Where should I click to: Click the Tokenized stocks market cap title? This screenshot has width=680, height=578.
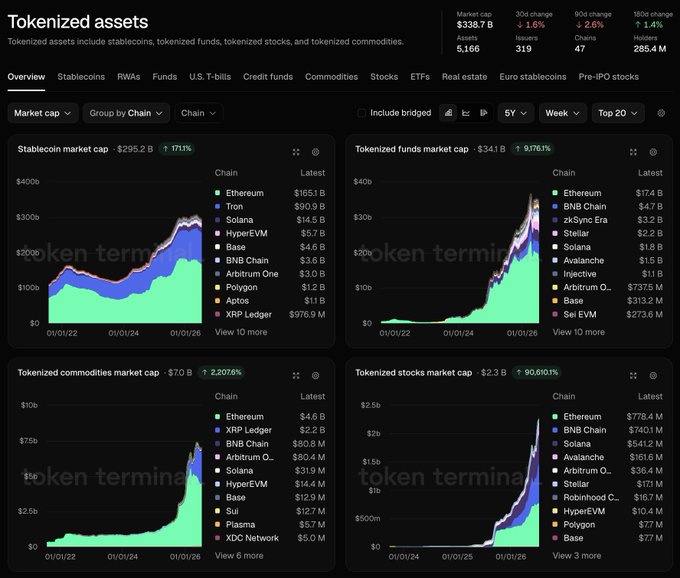click(x=413, y=373)
